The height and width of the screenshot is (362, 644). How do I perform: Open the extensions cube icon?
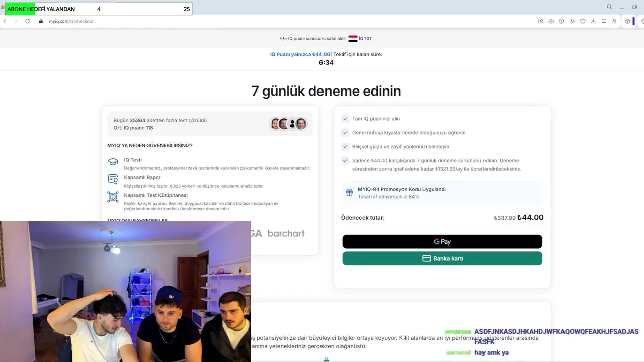628,21
